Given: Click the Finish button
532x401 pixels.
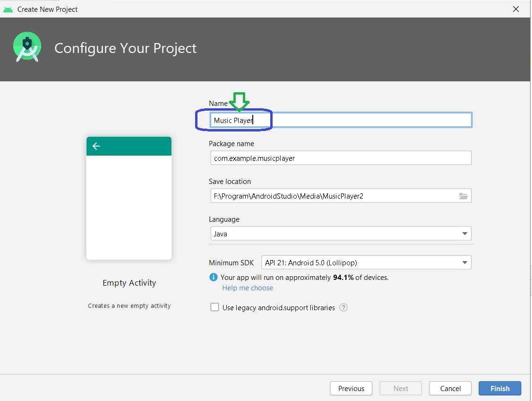Looking at the screenshot, I should pos(499,388).
